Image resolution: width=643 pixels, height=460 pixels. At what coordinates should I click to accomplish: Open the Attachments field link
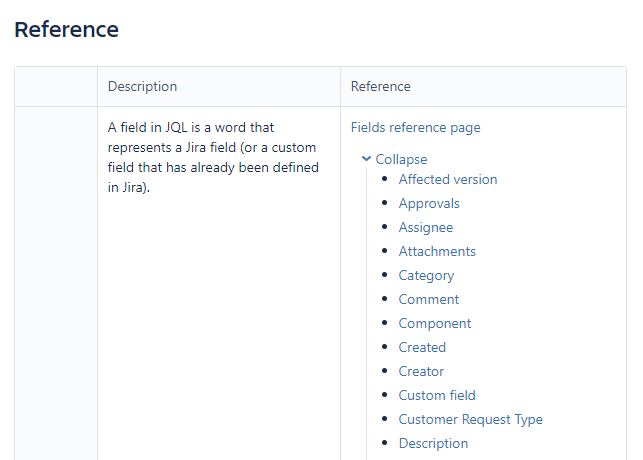[437, 251]
